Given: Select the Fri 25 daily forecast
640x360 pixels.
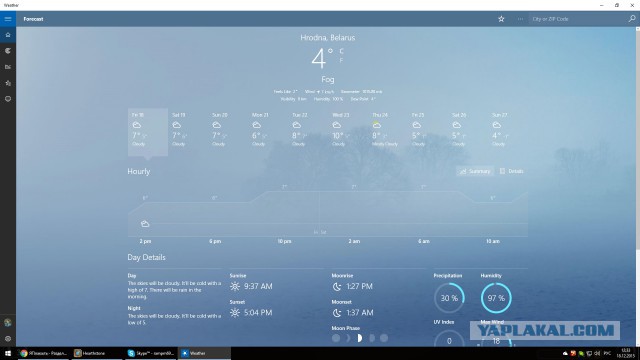Looking at the screenshot, I should 428,132.
